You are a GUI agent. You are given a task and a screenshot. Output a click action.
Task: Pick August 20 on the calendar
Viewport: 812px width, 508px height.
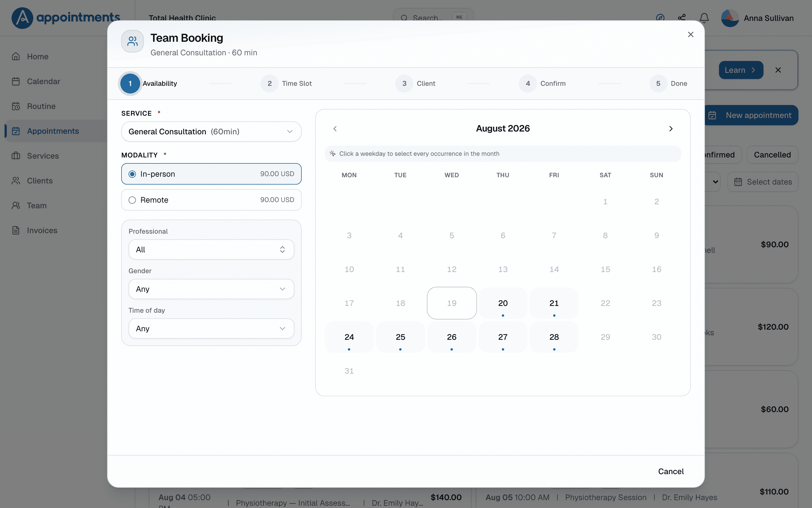click(x=503, y=303)
